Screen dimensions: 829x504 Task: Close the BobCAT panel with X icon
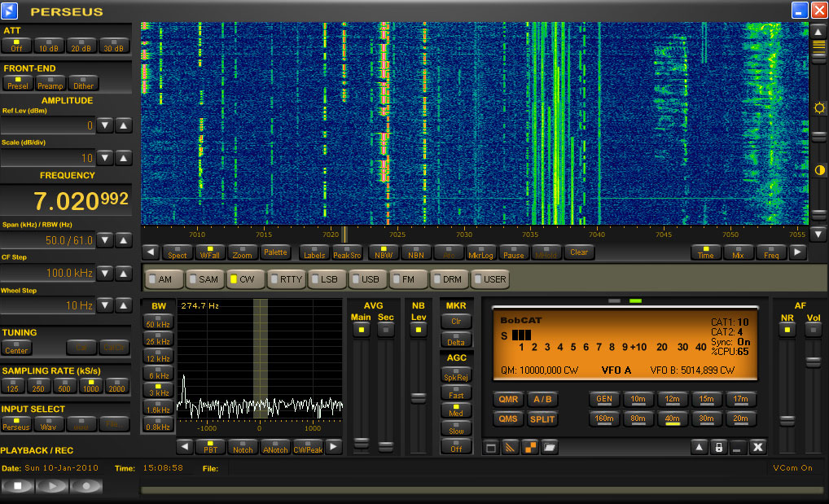757,448
